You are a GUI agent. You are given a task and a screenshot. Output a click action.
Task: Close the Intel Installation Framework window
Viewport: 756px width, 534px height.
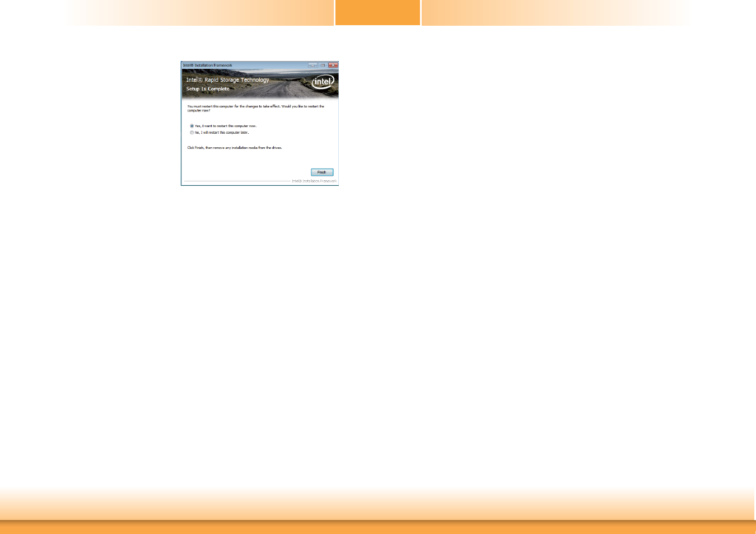(x=333, y=65)
